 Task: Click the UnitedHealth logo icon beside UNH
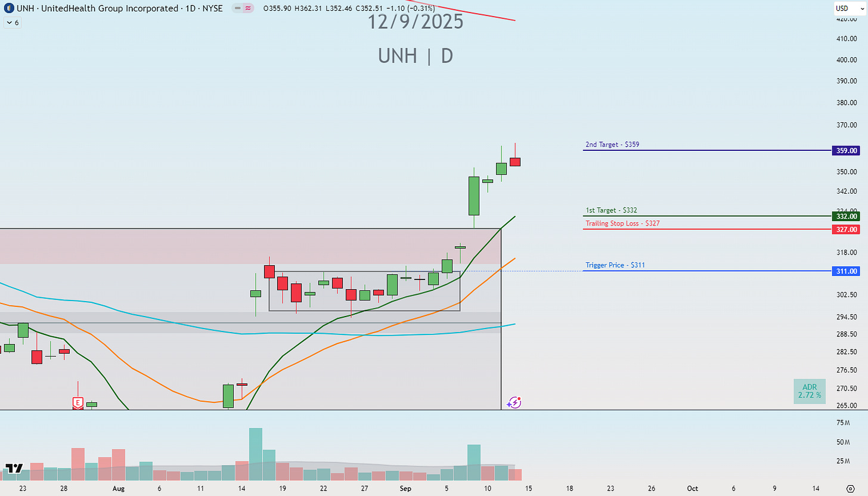coord(9,9)
